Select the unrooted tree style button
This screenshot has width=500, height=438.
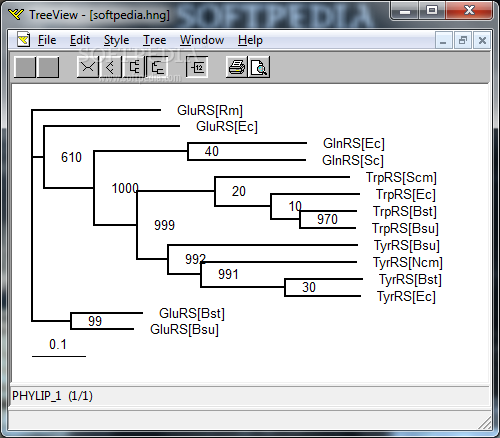pos(88,67)
